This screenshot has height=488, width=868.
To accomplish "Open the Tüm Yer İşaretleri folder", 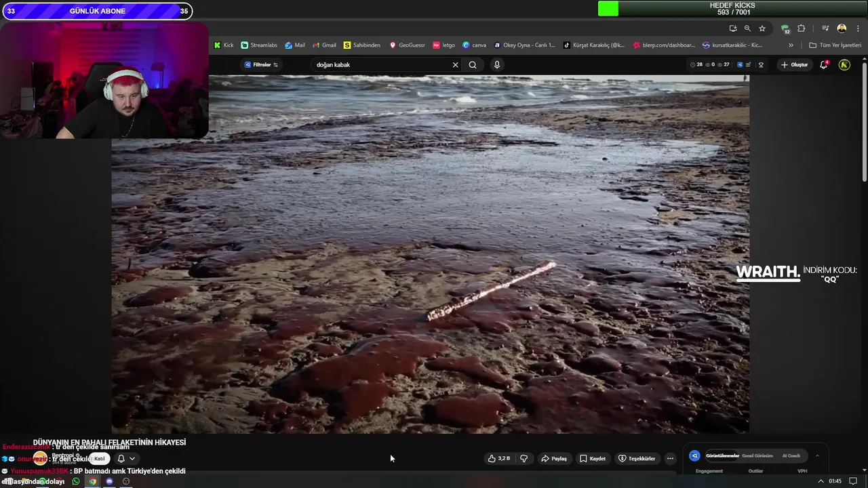I will 835,45.
